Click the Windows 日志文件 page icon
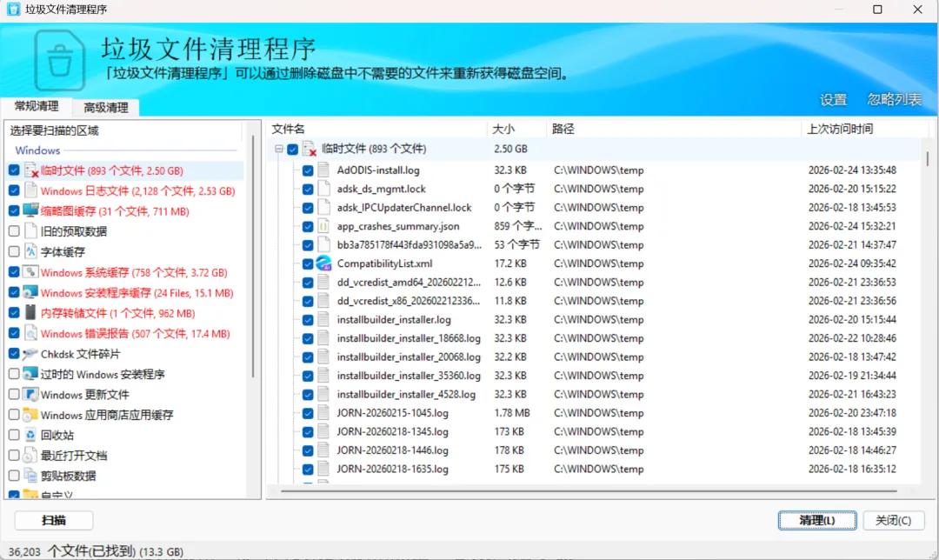The image size is (939, 560). 30,191
